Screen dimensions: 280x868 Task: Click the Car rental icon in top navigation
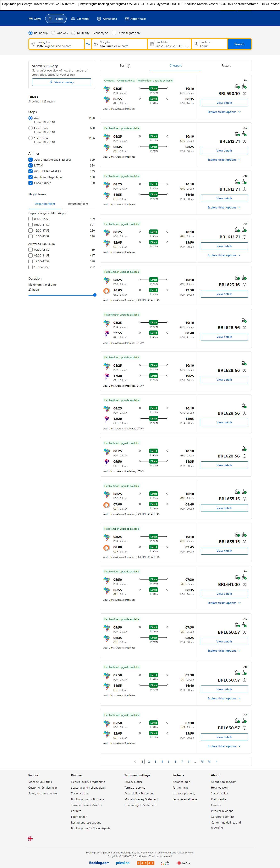[73, 19]
